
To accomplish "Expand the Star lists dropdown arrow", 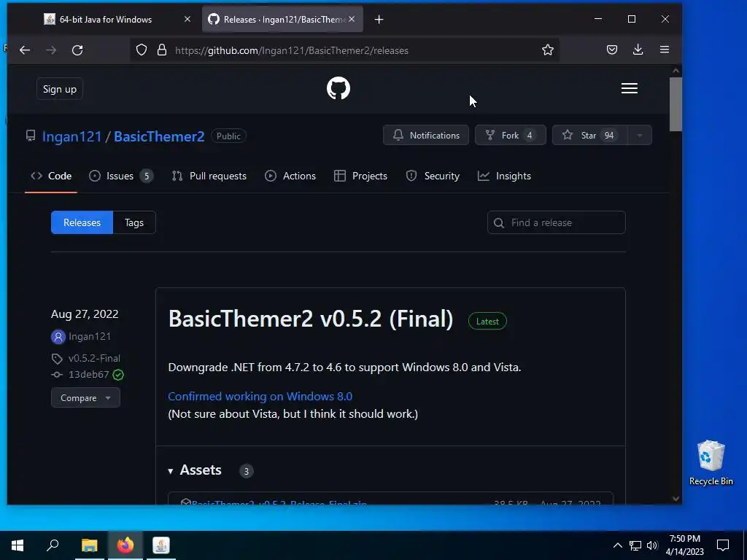I will pos(639,135).
